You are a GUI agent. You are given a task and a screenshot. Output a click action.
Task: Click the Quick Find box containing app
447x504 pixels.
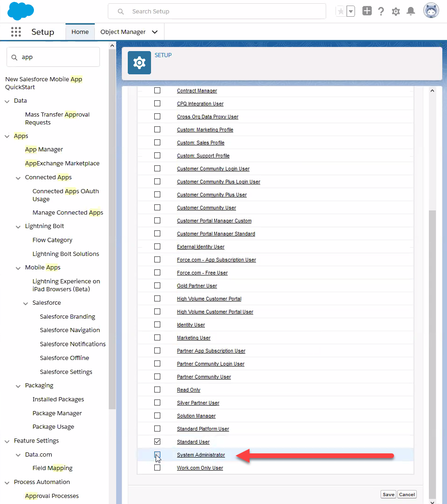(53, 57)
